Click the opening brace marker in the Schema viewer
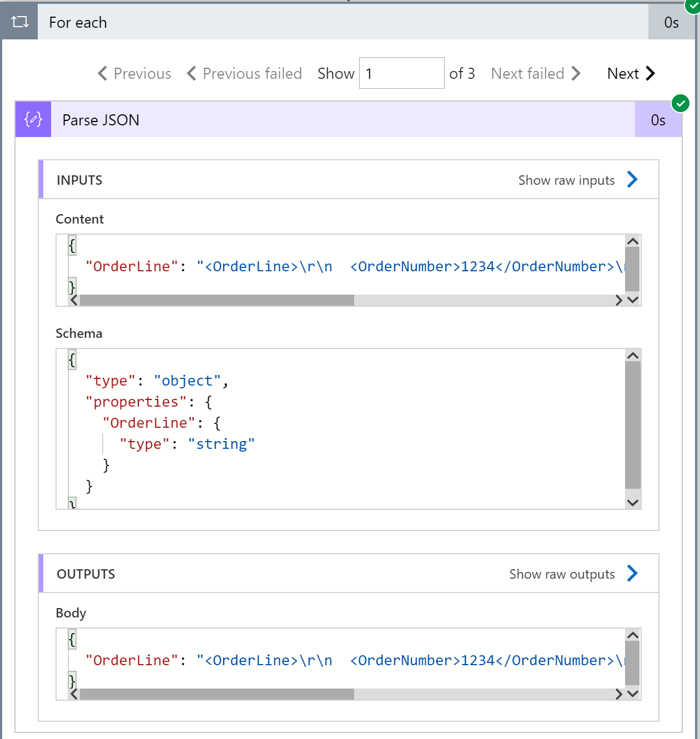Image resolution: width=700 pixels, height=739 pixels. 72,359
